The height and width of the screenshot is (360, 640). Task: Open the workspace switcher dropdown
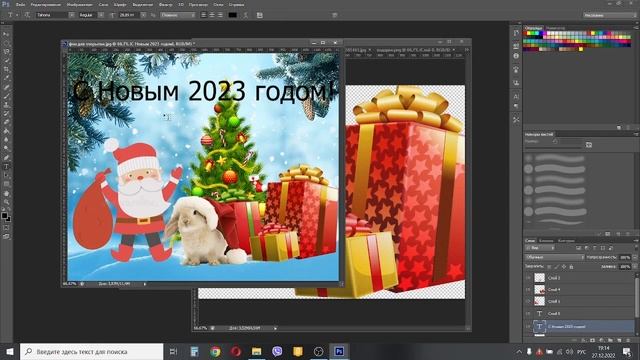(609, 15)
